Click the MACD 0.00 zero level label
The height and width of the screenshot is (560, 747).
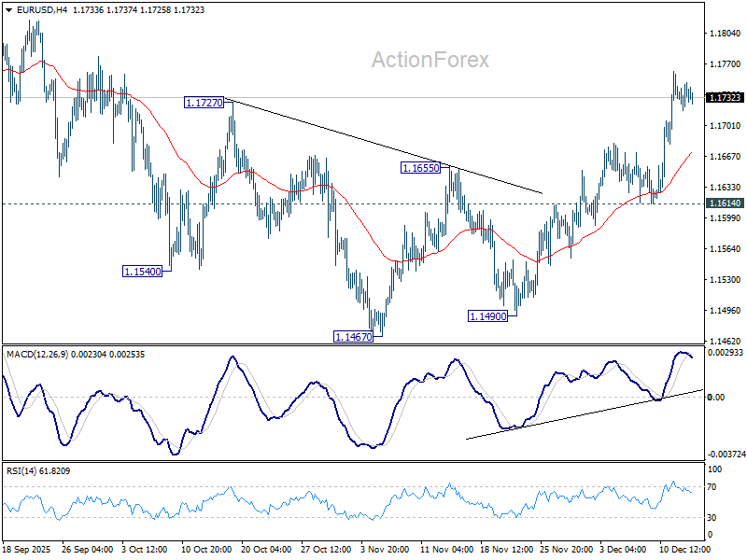tap(716, 398)
